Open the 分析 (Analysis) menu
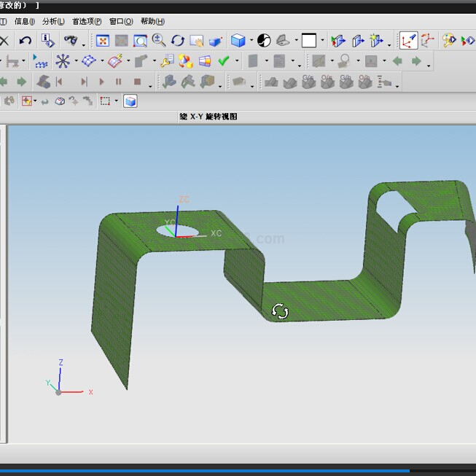476x476 pixels. pos(53,22)
